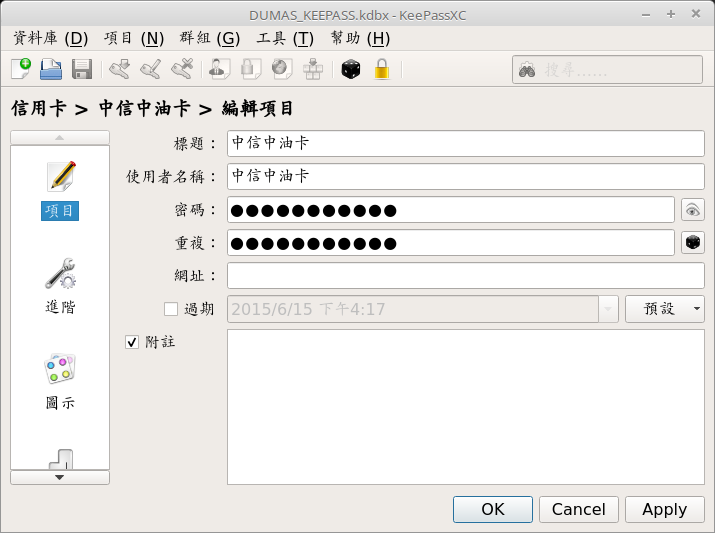Click into the 密碼 password field
Screen dimensions: 715x533
tap(451, 210)
